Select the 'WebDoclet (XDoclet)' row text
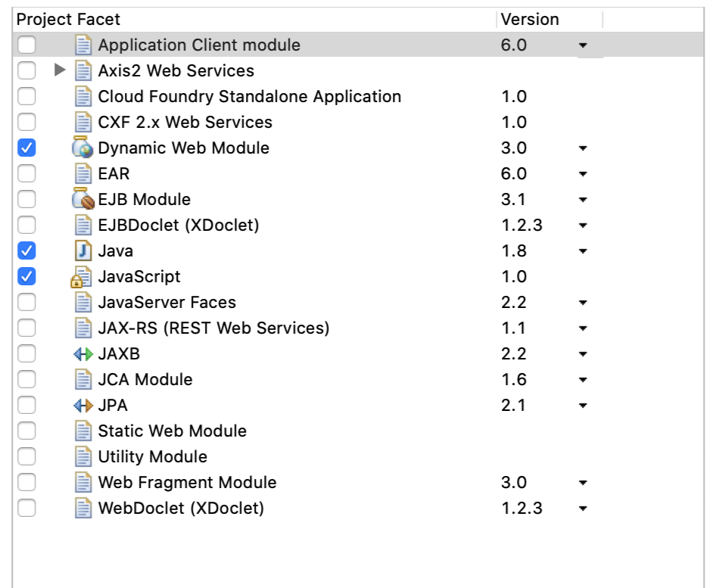The width and height of the screenshot is (713, 588). coord(181,509)
